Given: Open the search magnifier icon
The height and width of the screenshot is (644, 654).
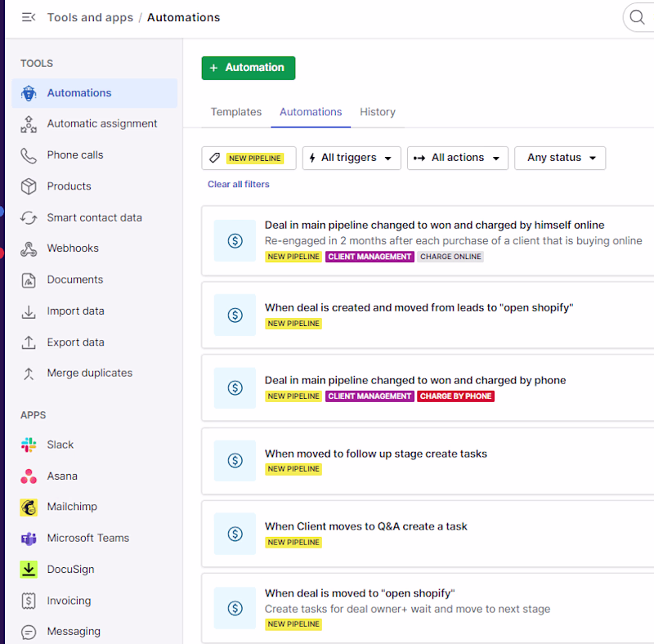Looking at the screenshot, I should (637, 17).
